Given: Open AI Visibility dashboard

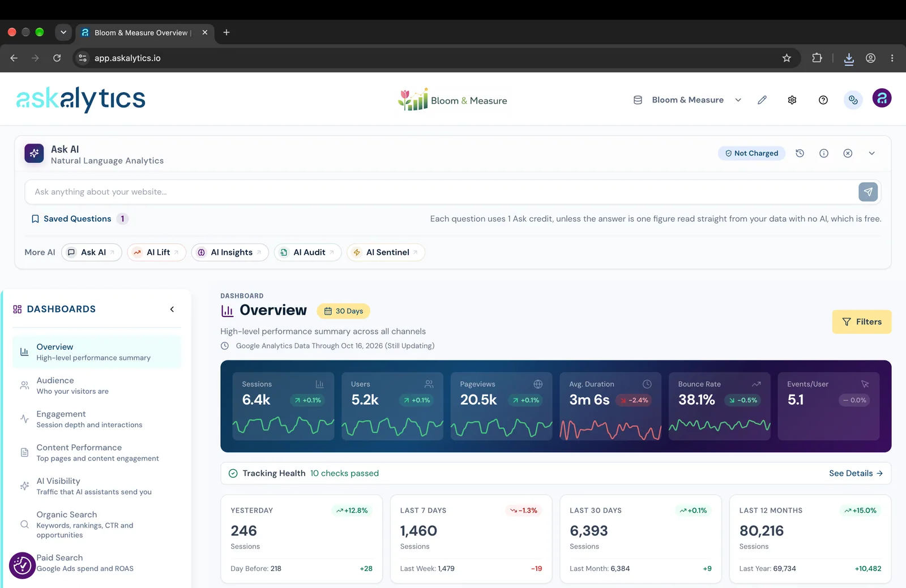Looking at the screenshot, I should [97, 486].
